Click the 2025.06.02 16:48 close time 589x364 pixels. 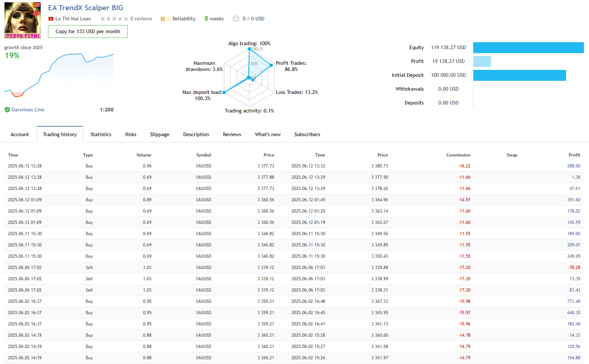[308, 301]
